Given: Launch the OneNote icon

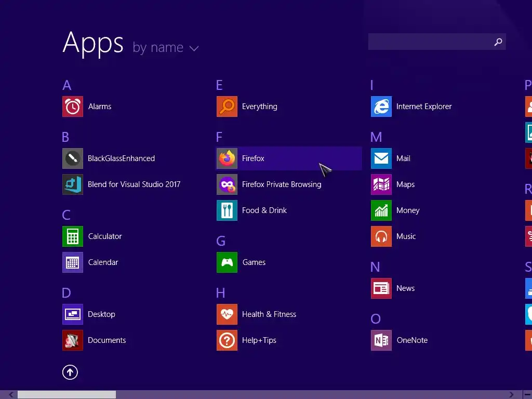Looking at the screenshot, I should 381,340.
